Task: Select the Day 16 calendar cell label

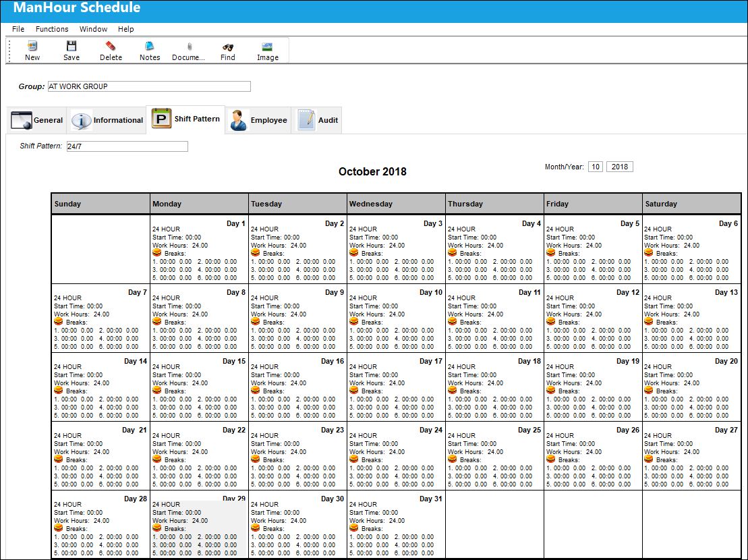Action: (x=333, y=361)
